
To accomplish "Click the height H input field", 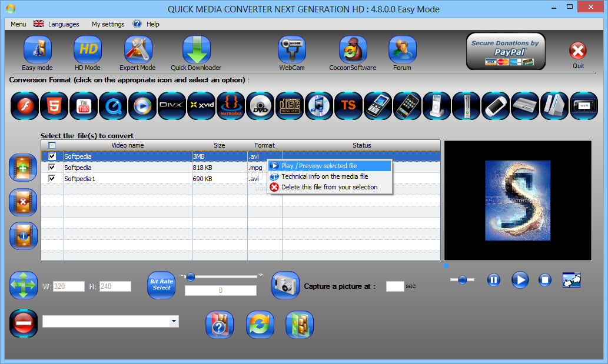I will pyautogui.click(x=115, y=286).
